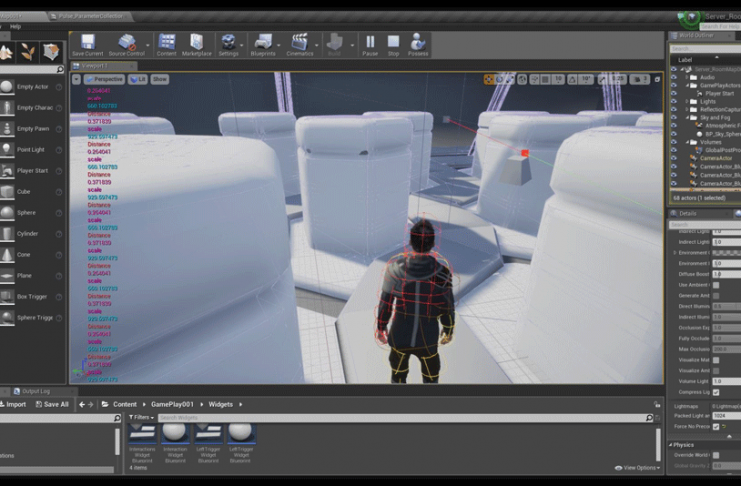This screenshot has height=486, width=741.
Task: Click the Cinematics toolbar icon
Action: point(300,45)
